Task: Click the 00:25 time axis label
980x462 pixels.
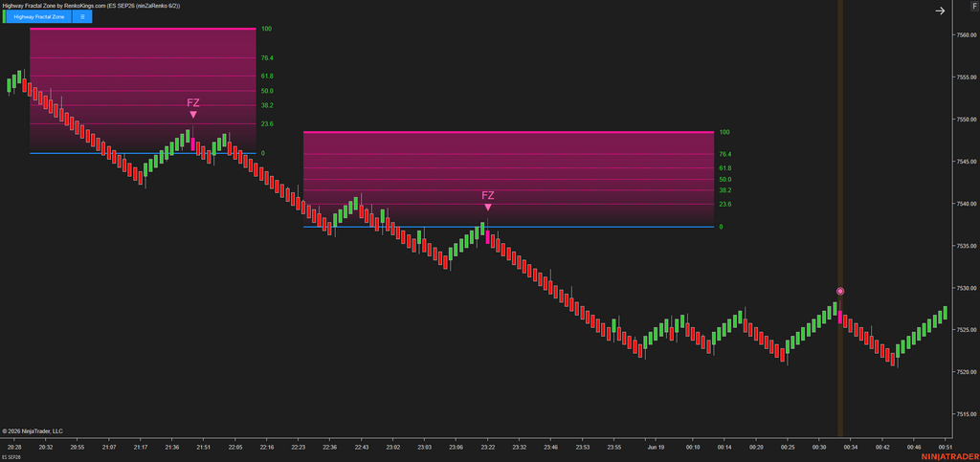Action: tap(789, 448)
